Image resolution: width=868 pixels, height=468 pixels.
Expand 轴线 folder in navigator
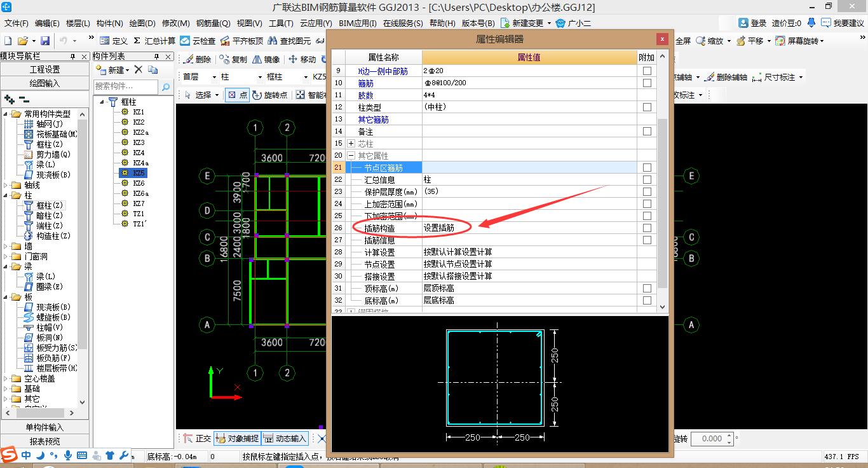pyautogui.click(x=6, y=185)
